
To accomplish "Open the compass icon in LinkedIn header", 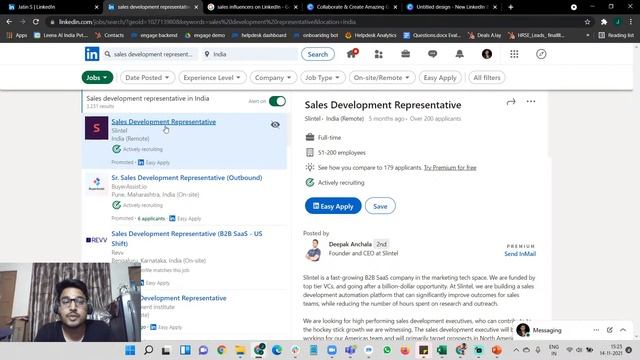I will tap(541, 54).
